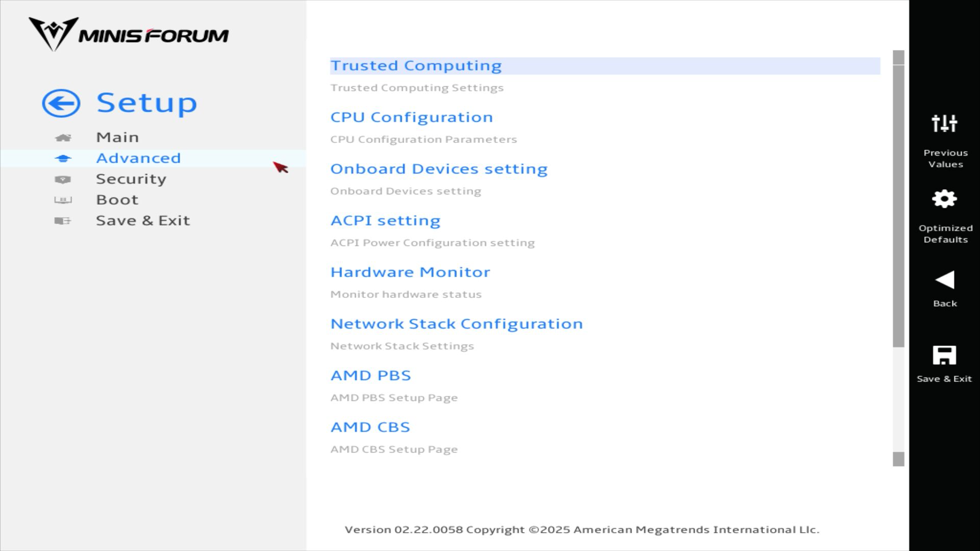Screen dimensions: 980x551
Task: Click the Previous Values sliders icon
Action: [944, 123]
